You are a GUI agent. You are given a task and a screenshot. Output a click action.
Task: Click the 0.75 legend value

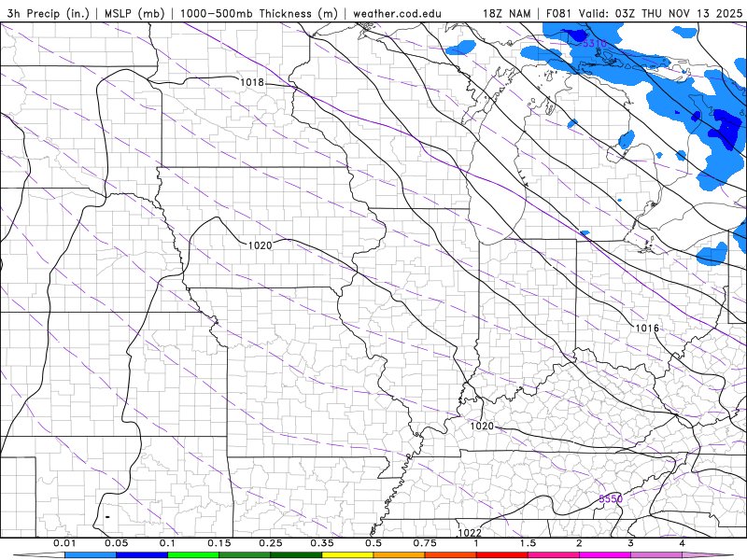[425, 543]
